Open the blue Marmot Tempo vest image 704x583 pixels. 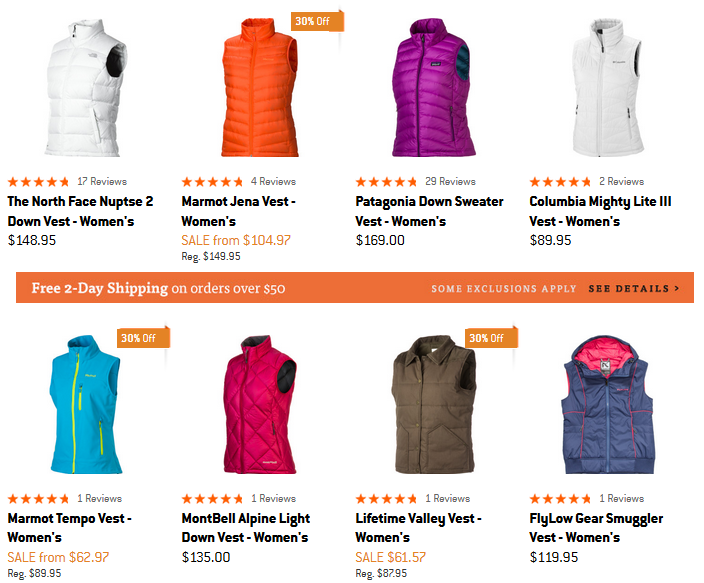[85, 404]
